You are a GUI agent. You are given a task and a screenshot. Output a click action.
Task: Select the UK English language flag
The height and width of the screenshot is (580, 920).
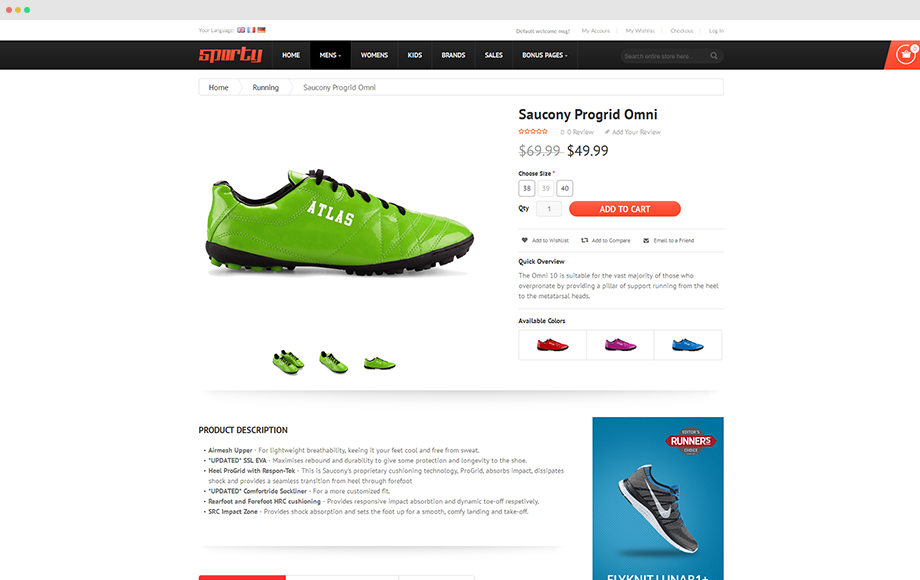pyautogui.click(x=241, y=30)
